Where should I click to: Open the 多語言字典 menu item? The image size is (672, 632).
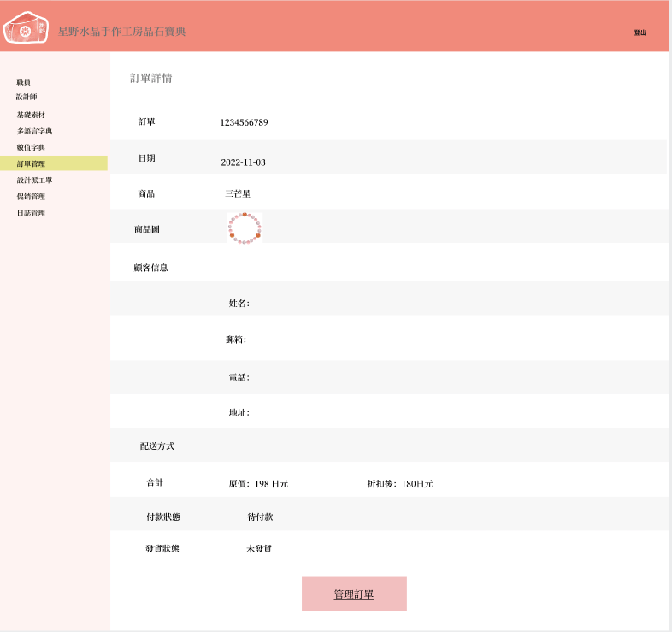pyautogui.click(x=34, y=131)
